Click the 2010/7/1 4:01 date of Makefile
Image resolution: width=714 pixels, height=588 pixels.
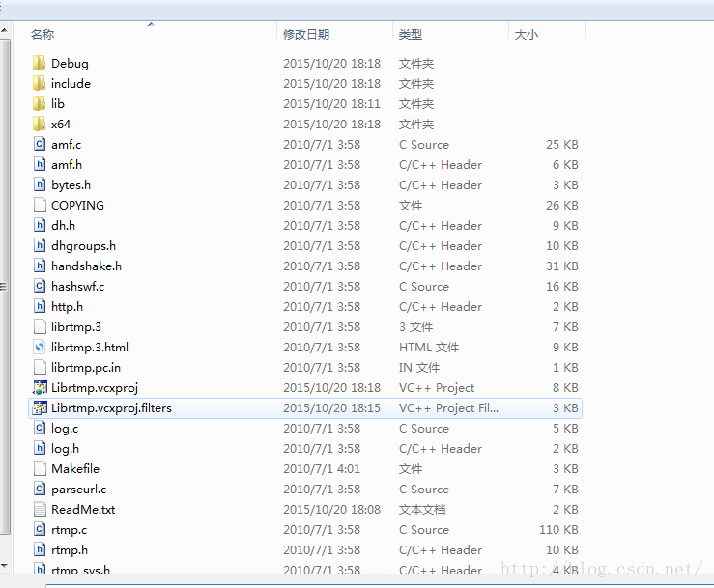coord(322,468)
